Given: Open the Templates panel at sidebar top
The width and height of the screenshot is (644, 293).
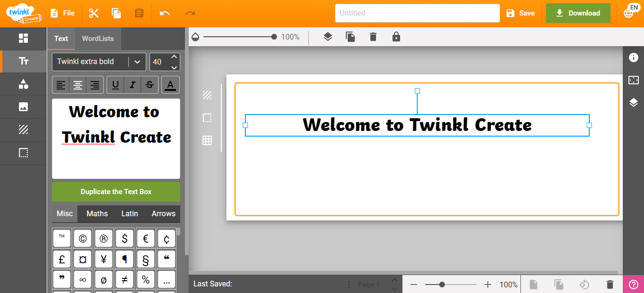Looking at the screenshot, I should 23,39.
